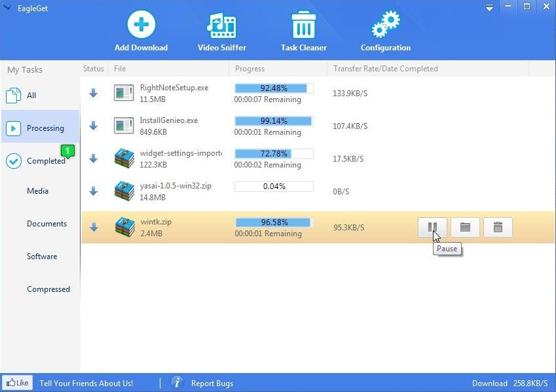The height and width of the screenshot is (392, 556).
Task: Click wintk.zip progress bar at 96.58%
Action: click(x=274, y=223)
